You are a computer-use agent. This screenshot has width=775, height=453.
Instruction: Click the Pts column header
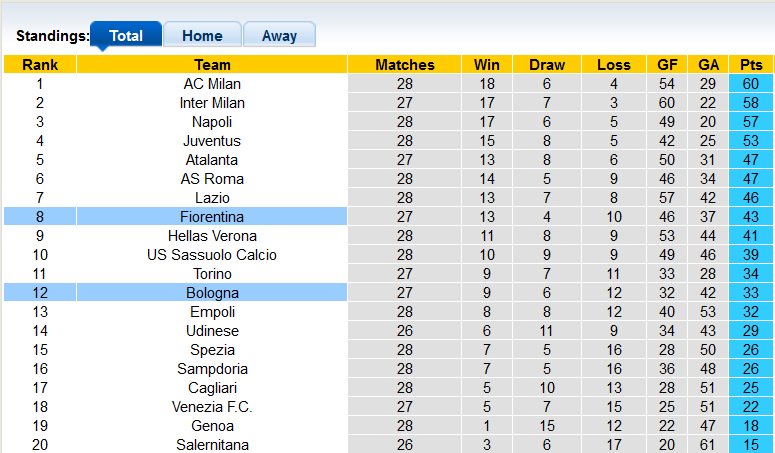751,65
